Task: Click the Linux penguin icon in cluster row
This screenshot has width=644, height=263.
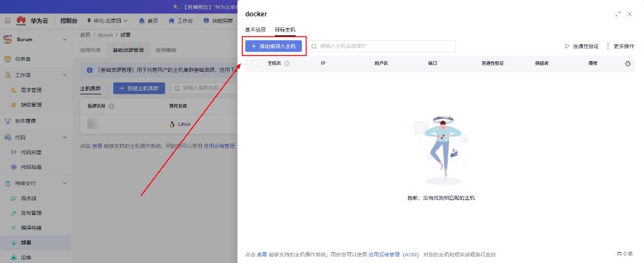Action: click(x=172, y=124)
